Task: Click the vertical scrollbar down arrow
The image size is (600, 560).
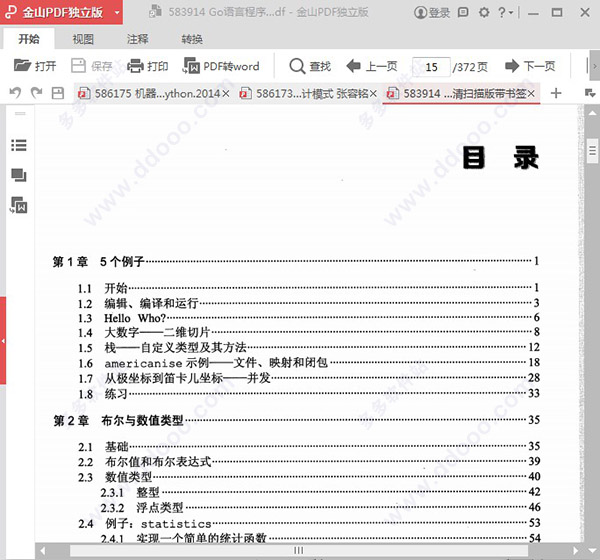Action: pos(592,550)
